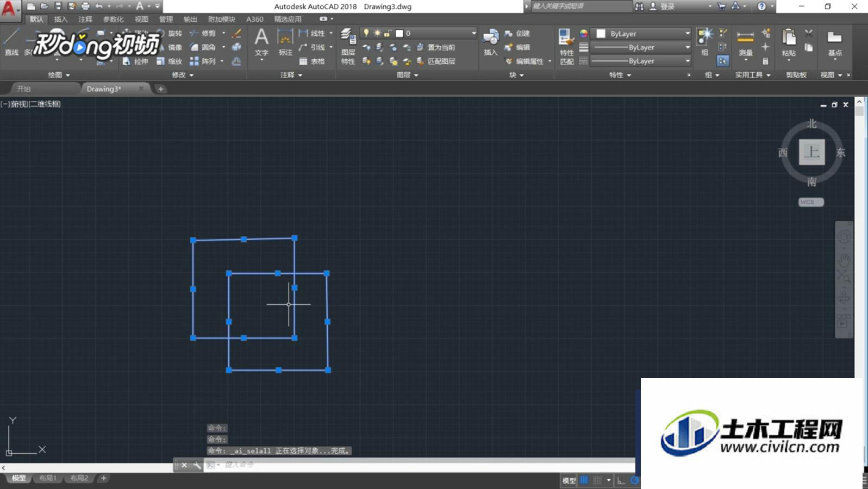Switch to the Manage (管理) ribbon tab
This screenshot has height=489, width=868.
(166, 19)
